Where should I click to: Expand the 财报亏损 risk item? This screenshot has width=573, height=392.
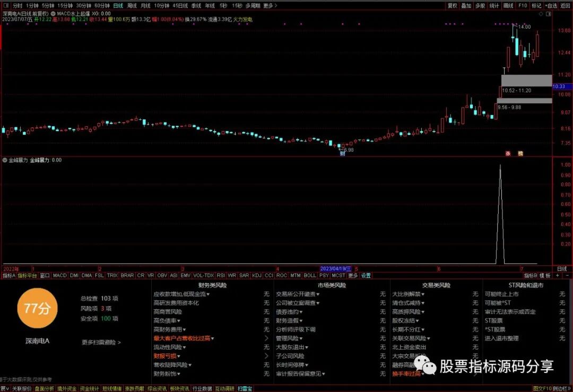[x=167, y=356]
